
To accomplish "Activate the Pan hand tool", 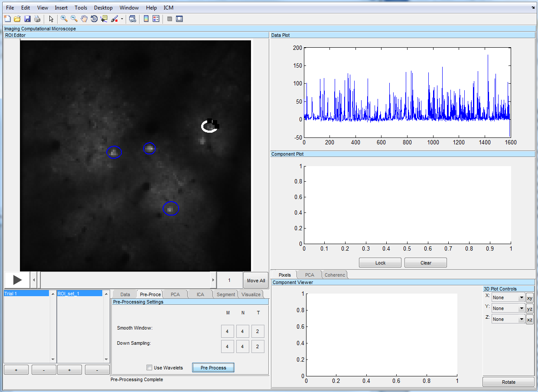I will (84, 19).
